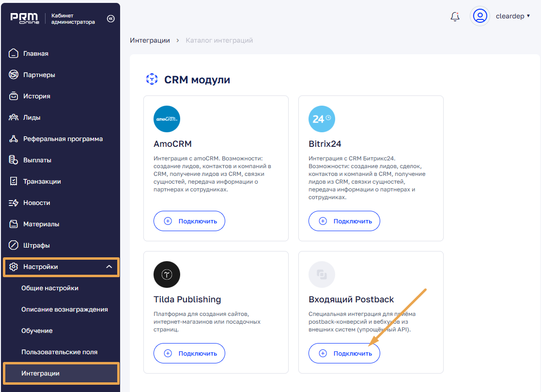The width and height of the screenshot is (541, 392).
Task: Connect the AmoCRM integration
Action: [x=189, y=221]
